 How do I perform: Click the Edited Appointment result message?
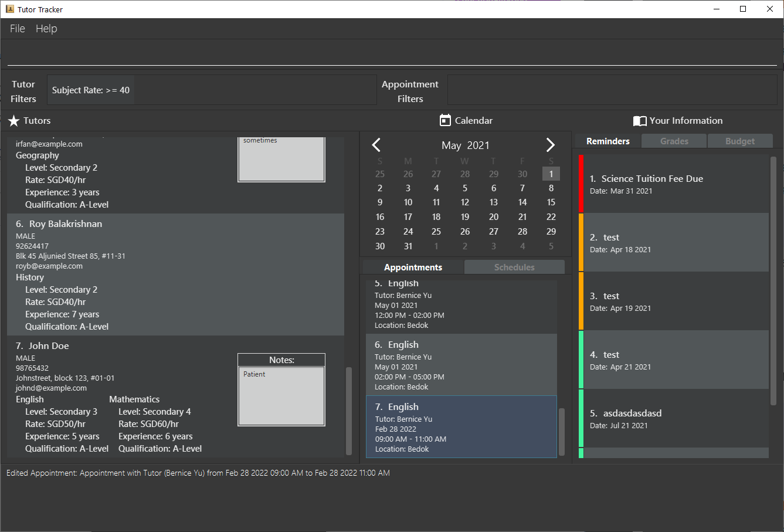coord(198,473)
